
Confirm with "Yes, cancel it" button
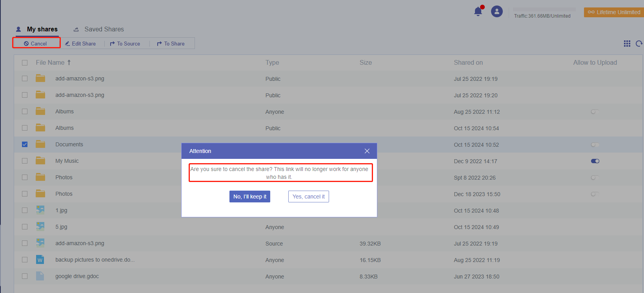pyautogui.click(x=309, y=197)
